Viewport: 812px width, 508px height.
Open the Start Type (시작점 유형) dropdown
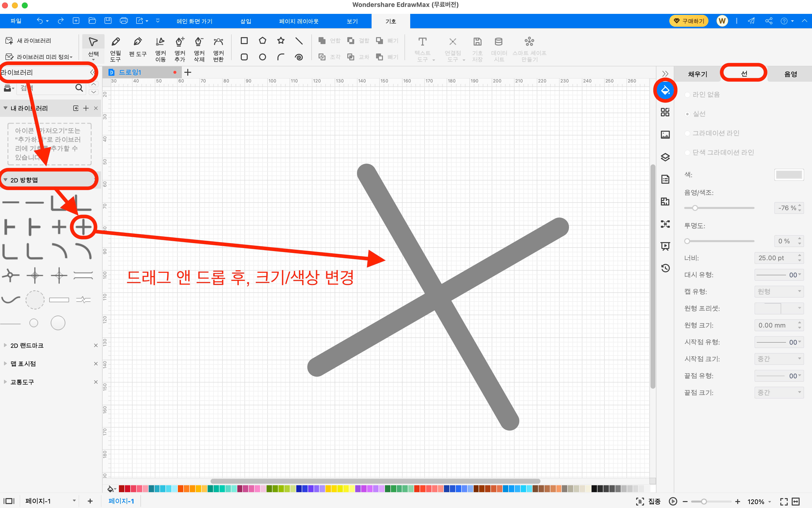(779, 342)
